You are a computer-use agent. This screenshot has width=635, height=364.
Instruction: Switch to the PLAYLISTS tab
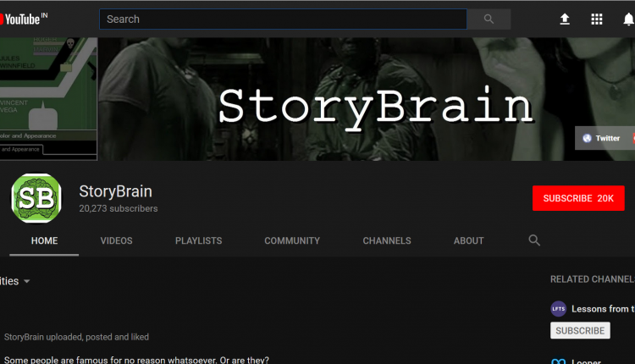pyautogui.click(x=198, y=241)
